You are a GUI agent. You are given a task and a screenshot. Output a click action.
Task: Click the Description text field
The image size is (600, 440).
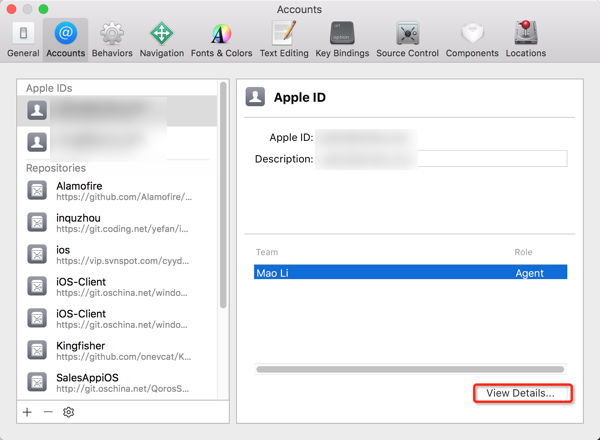(x=442, y=158)
